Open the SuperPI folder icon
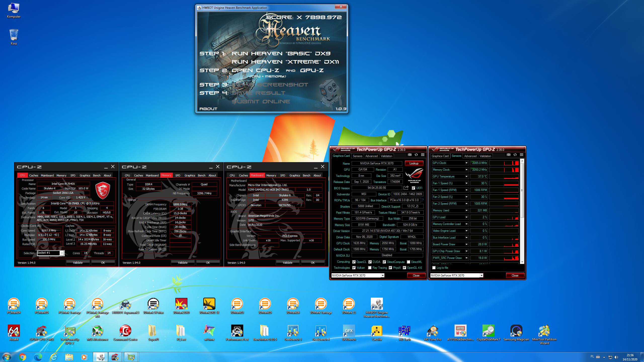The width and height of the screenshot is (644, 362). (153, 333)
